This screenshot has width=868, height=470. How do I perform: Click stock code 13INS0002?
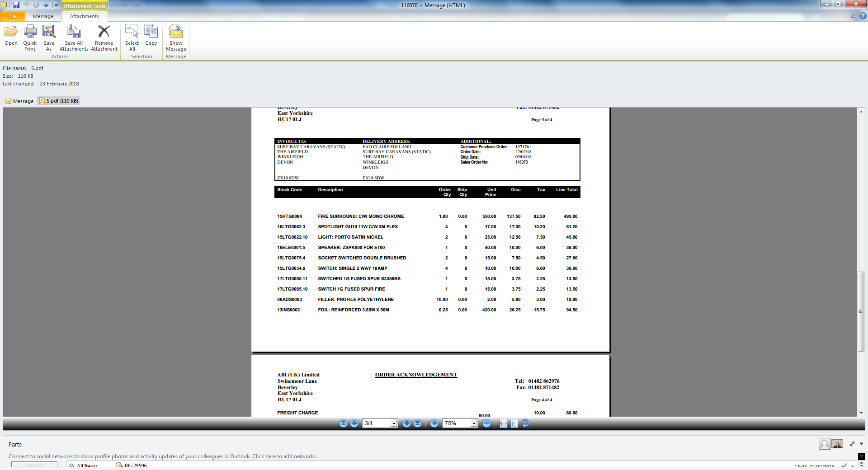pyautogui.click(x=288, y=310)
